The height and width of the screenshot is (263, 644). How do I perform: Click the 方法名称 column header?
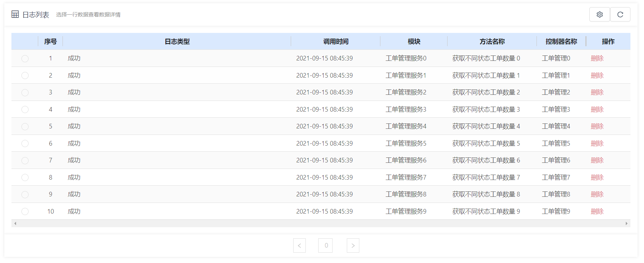tap(492, 42)
